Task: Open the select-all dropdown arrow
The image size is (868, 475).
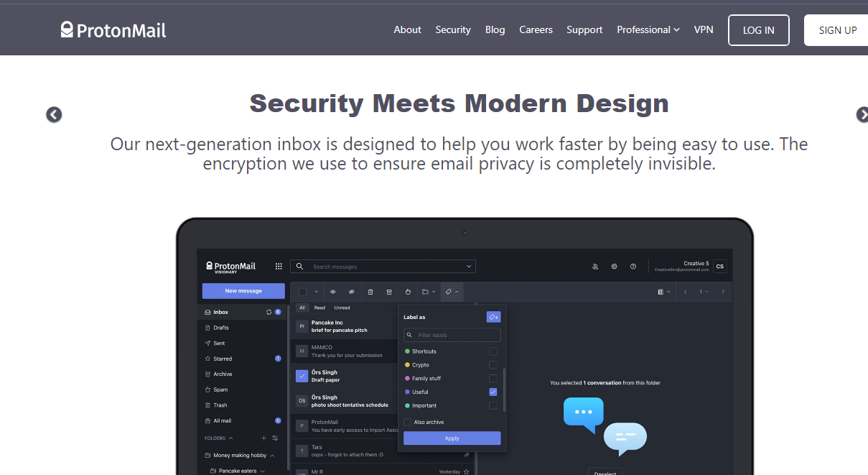Action: point(316,292)
